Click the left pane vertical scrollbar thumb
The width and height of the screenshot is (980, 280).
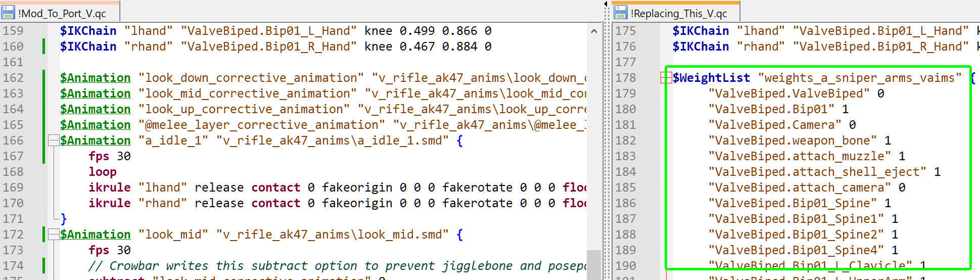tap(594, 264)
